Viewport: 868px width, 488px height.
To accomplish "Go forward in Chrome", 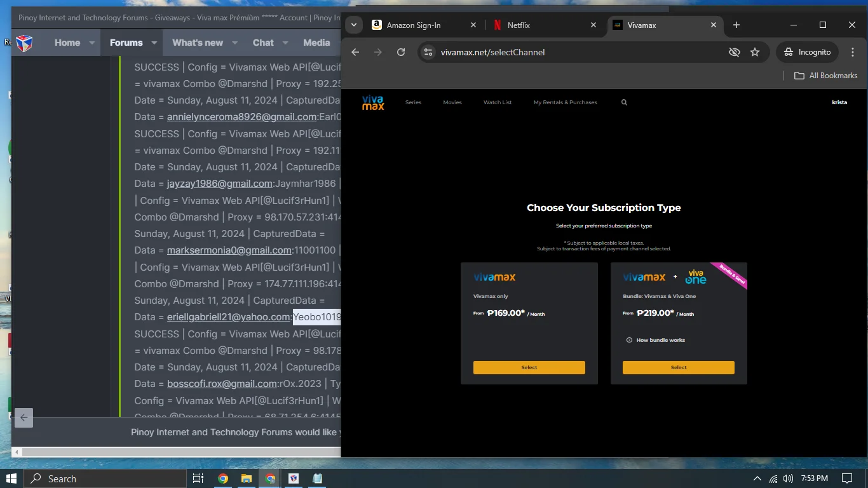I will pyautogui.click(x=378, y=52).
